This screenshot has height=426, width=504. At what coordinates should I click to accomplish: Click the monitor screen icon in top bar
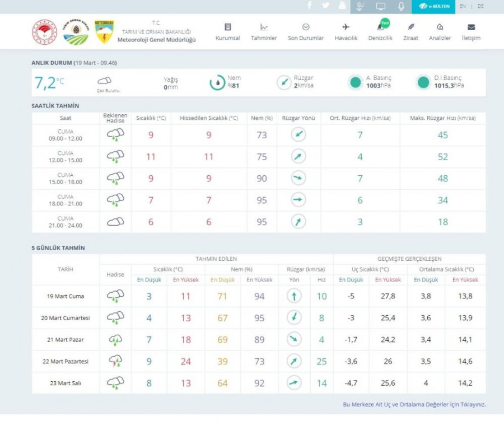(381, 7)
